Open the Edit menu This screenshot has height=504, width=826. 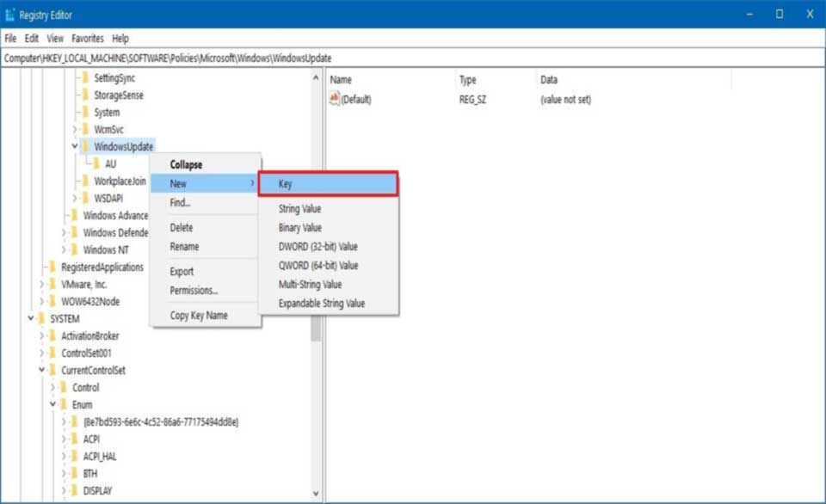coord(32,39)
